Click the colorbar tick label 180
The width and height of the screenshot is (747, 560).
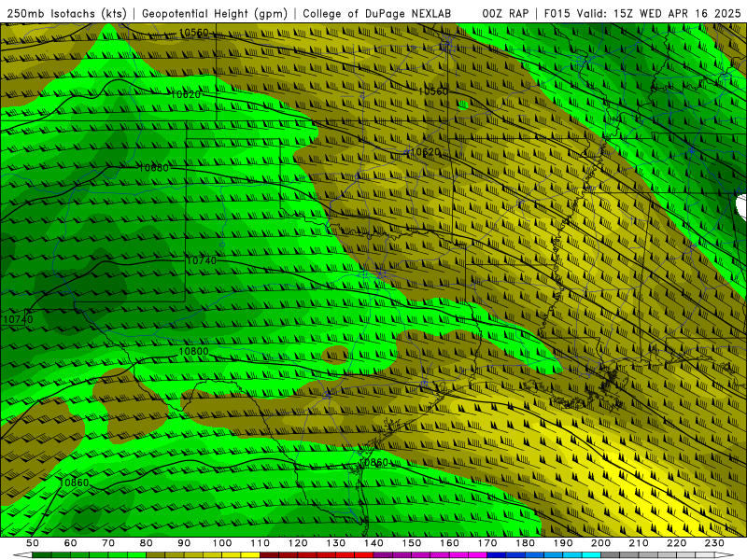click(x=525, y=543)
